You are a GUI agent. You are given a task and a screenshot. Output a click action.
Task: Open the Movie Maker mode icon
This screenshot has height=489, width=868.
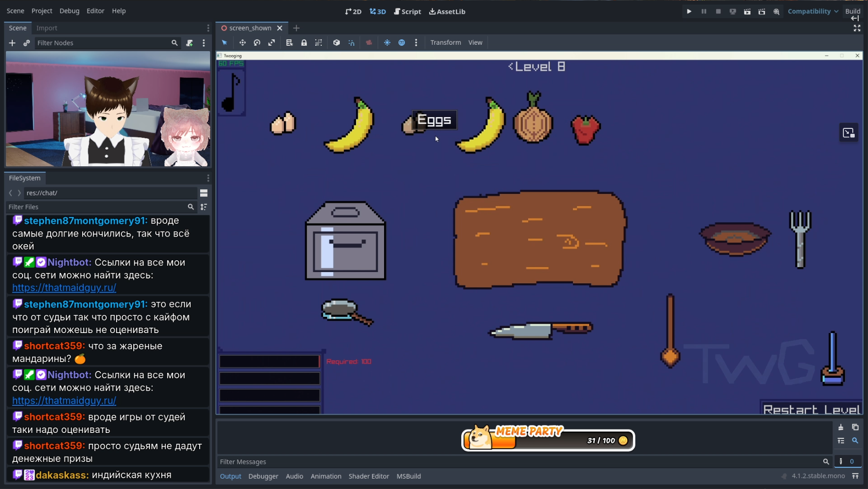pos(776,11)
